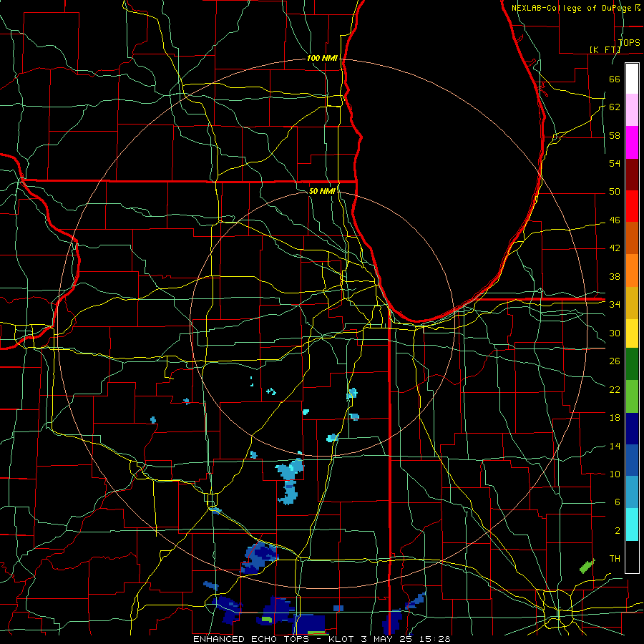Viewport: 644px width, 644px height.
Task: Select the maroon legend swatch
Action: 632,174
